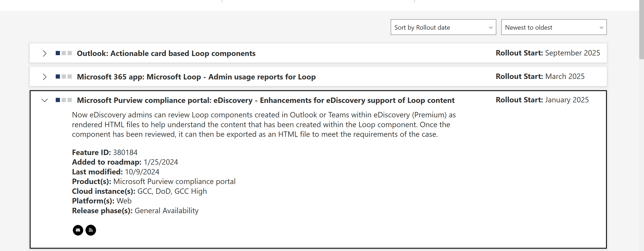Expand Microsoft Loop Admin usage reports row

pos(45,77)
